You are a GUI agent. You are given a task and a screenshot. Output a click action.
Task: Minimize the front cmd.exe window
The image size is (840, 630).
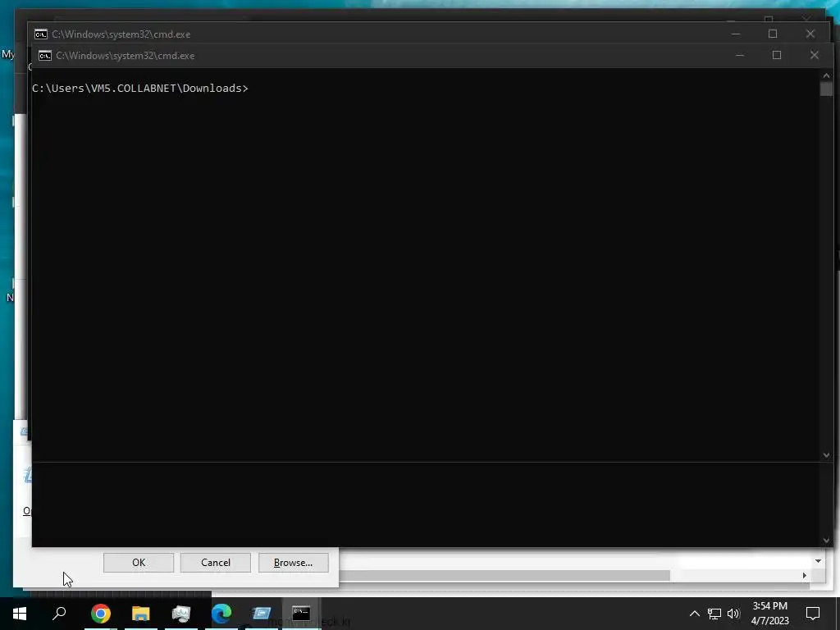[x=740, y=55]
